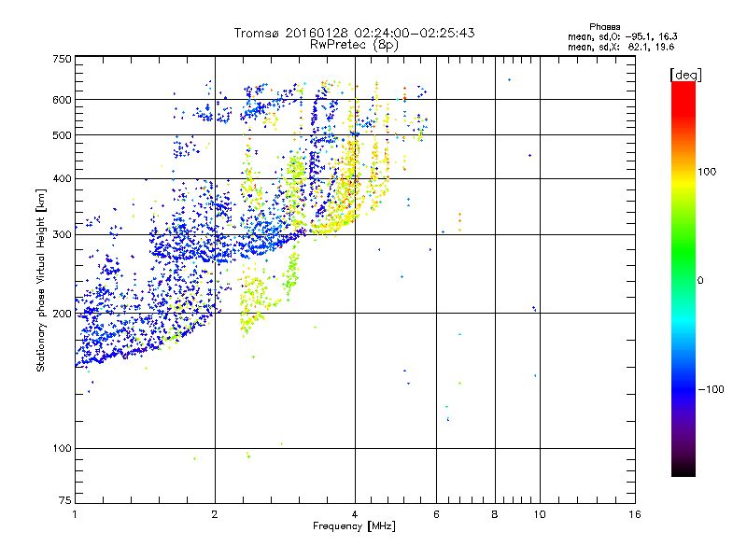Click the frequency axis '16' tick label
The image size is (747, 560).
[x=635, y=514]
